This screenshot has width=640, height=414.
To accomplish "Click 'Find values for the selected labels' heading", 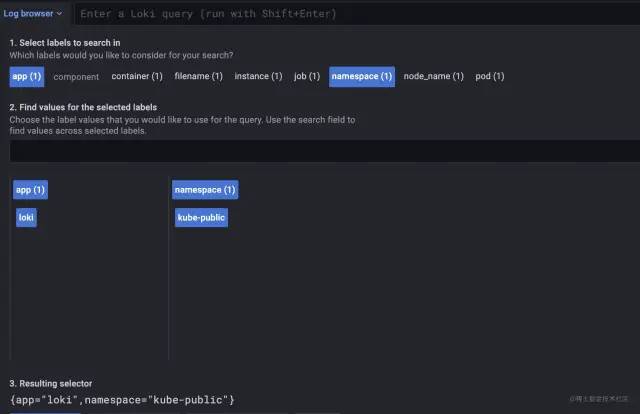I will (x=83, y=107).
